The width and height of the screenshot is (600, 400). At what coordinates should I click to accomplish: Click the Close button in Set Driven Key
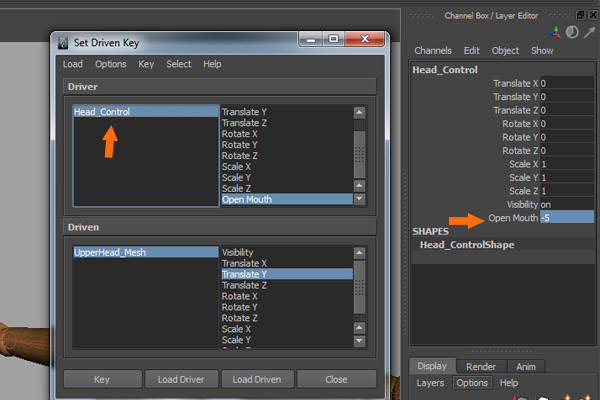coord(336,379)
